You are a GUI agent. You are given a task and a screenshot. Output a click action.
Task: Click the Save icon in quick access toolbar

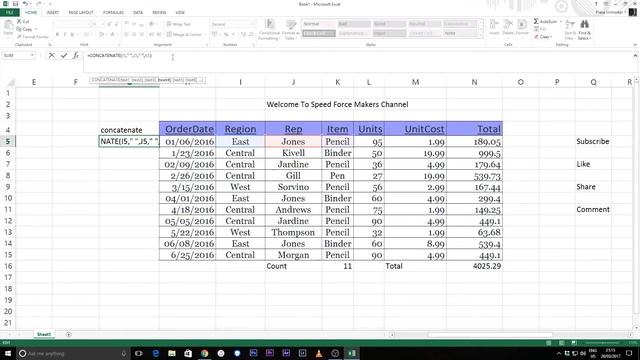(x=16, y=4)
